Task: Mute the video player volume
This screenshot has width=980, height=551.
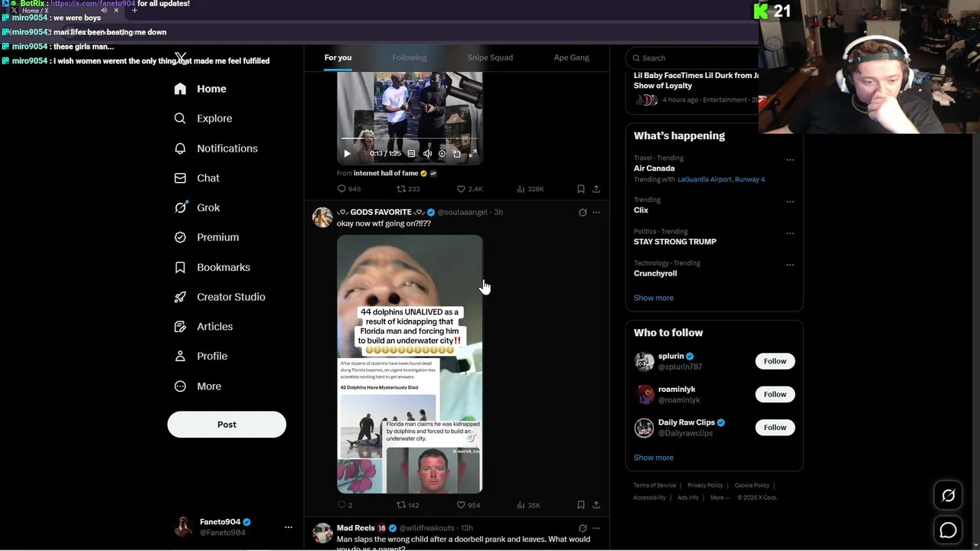Action: click(427, 154)
